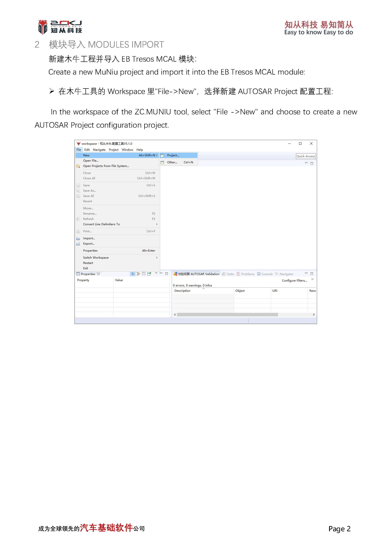Choose Project... from the New submenu
This screenshot has height=558, width=392.
[179, 155]
